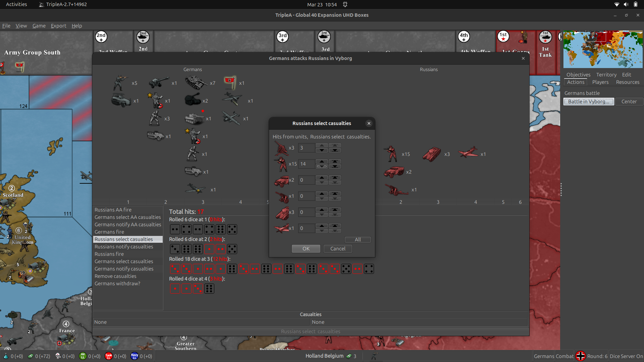Viewport: 644px width, 362px height.
Task: Click All to select all casualties
Action: click(x=358, y=239)
